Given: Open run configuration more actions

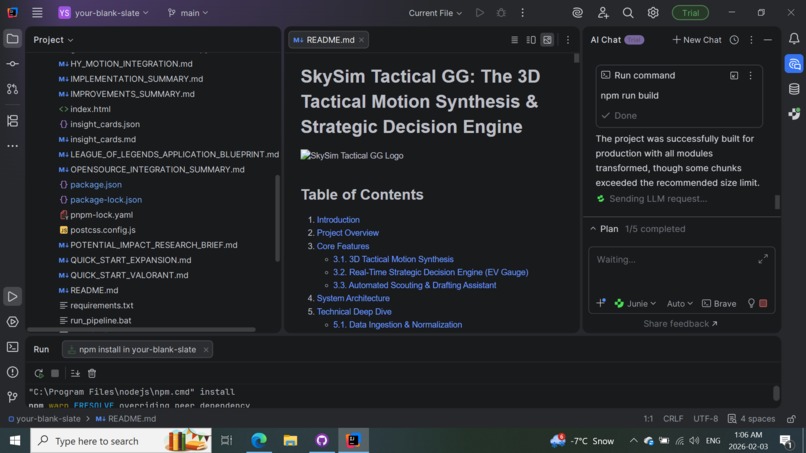Looking at the screenshot, I should (522, 13).
